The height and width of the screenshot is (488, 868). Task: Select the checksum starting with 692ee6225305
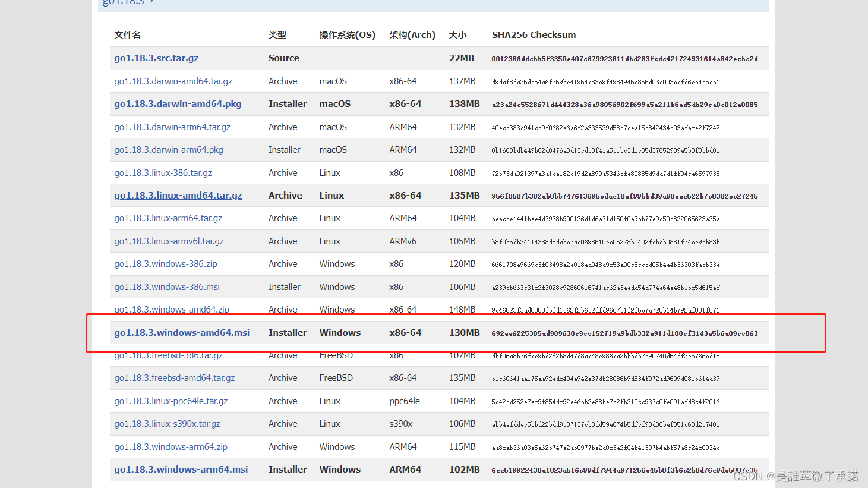[625, 333]
